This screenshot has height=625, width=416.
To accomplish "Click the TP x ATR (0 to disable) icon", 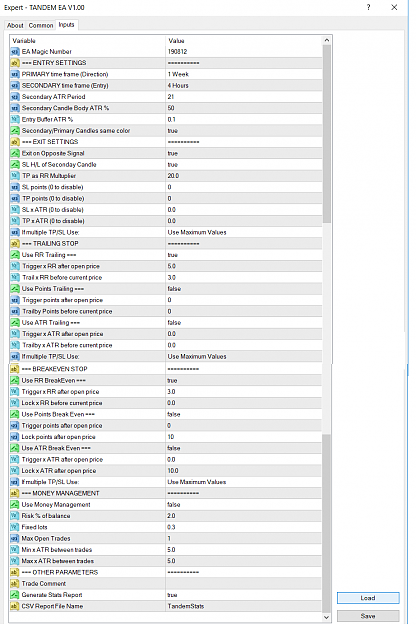I will pyautogui.click(x=15, y=221).
